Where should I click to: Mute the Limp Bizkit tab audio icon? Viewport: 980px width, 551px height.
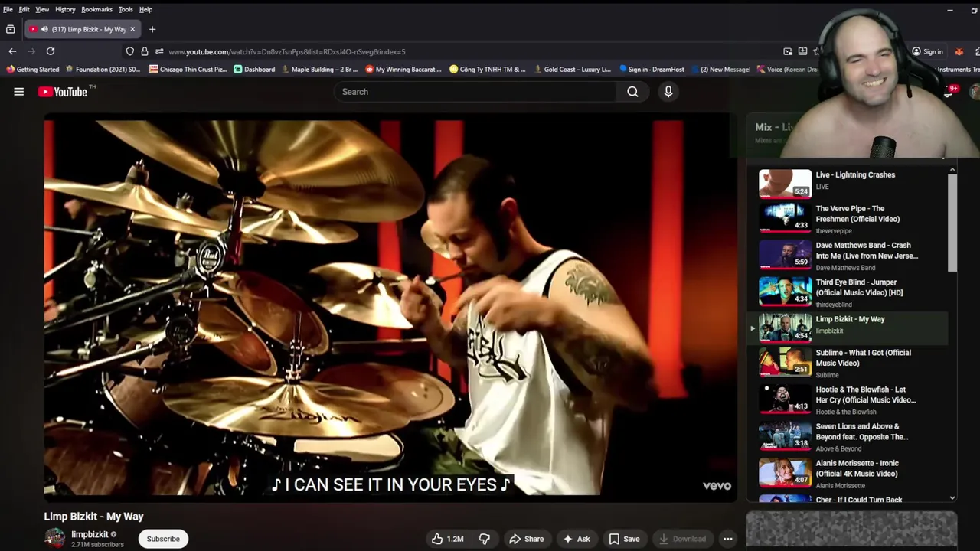coord(44,29)
